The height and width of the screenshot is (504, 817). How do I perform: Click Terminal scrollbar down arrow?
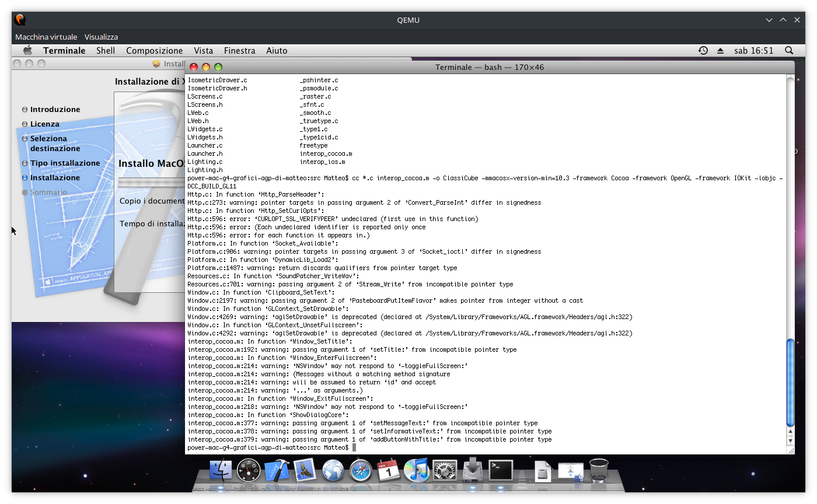point(790,441)
